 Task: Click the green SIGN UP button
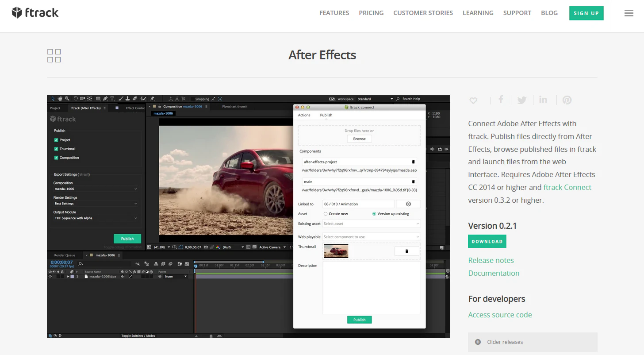click(586, 13)
